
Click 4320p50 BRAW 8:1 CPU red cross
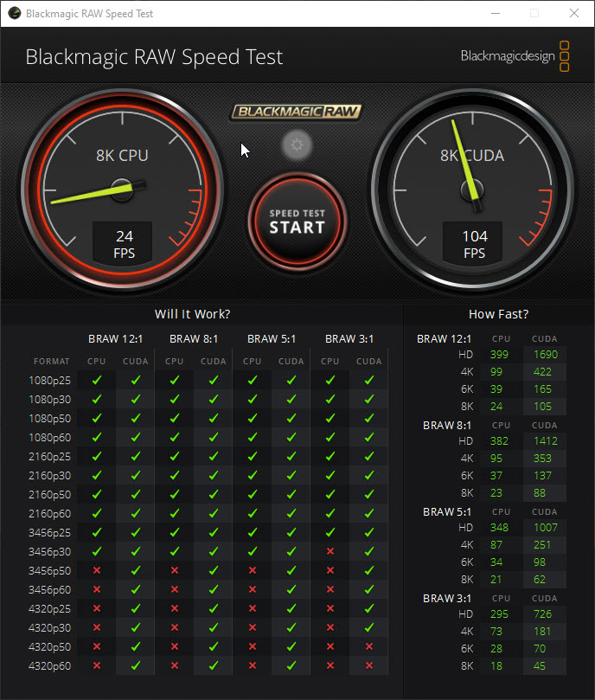pyautogui.click(x=175, y=647)
